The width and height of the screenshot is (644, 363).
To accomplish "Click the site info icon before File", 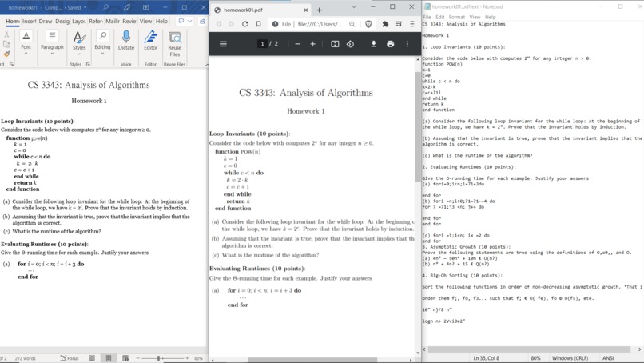I will pyautogui.click(x=275, y=24).
